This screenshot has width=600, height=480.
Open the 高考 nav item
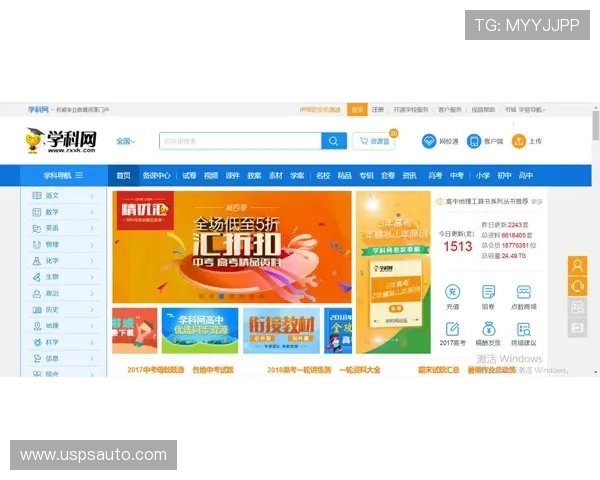click(435, 176)
